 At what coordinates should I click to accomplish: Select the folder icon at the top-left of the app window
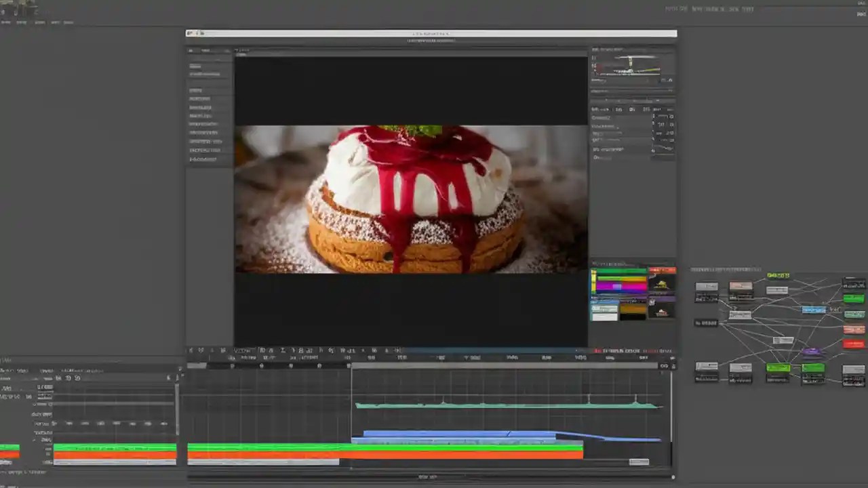click(192, 32)
